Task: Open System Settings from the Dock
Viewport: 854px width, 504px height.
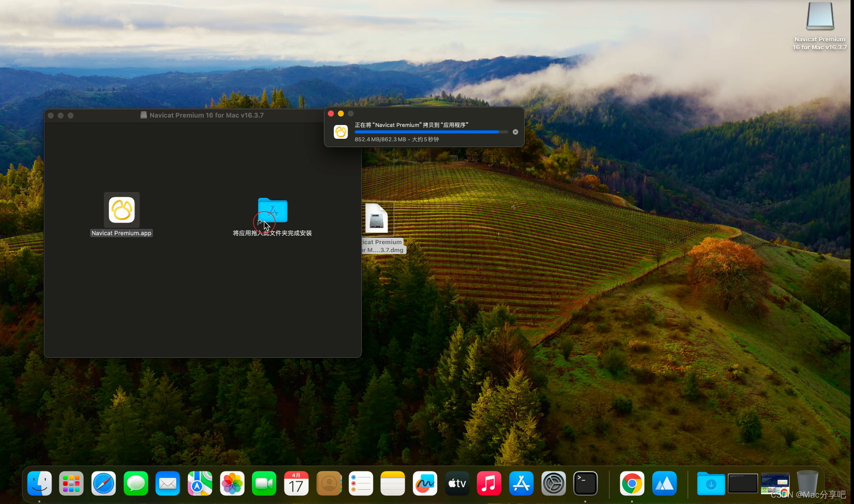Action: coord(554,483)
